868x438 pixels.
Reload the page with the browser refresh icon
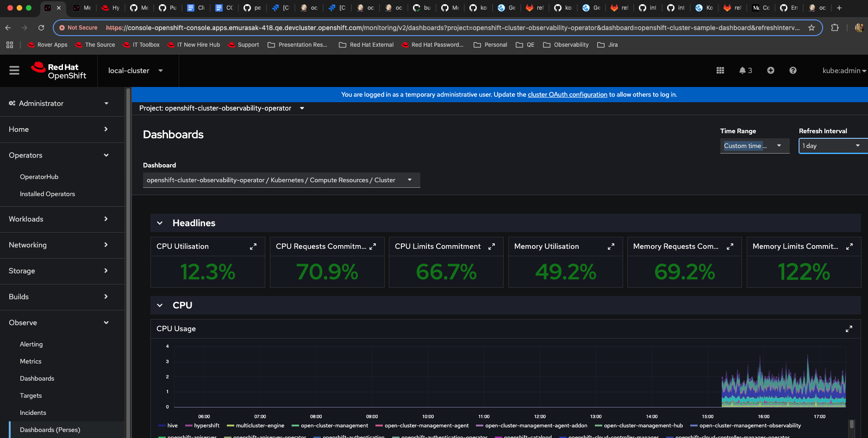41,28
